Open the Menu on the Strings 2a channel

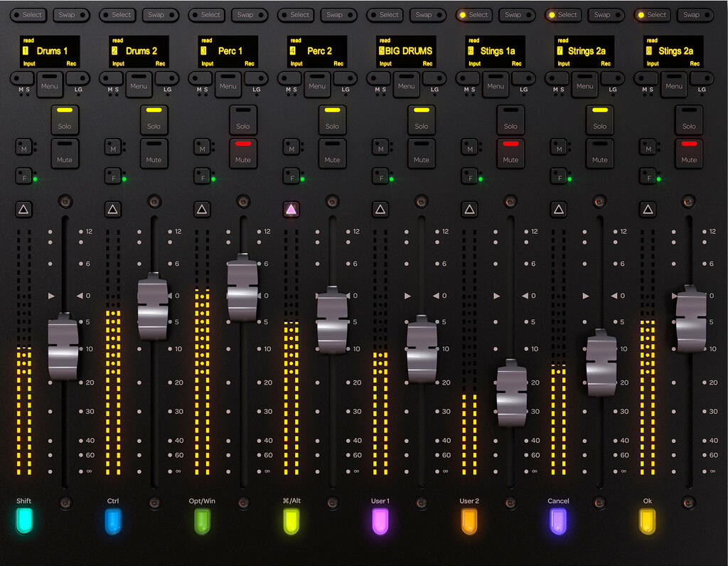pyautogui.click(x=584, y=86)
